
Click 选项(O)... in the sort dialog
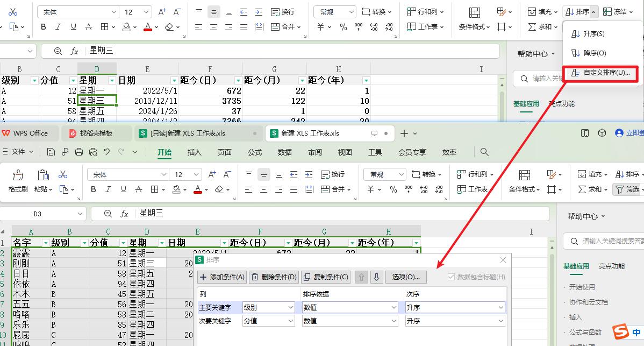pos(406,277)
